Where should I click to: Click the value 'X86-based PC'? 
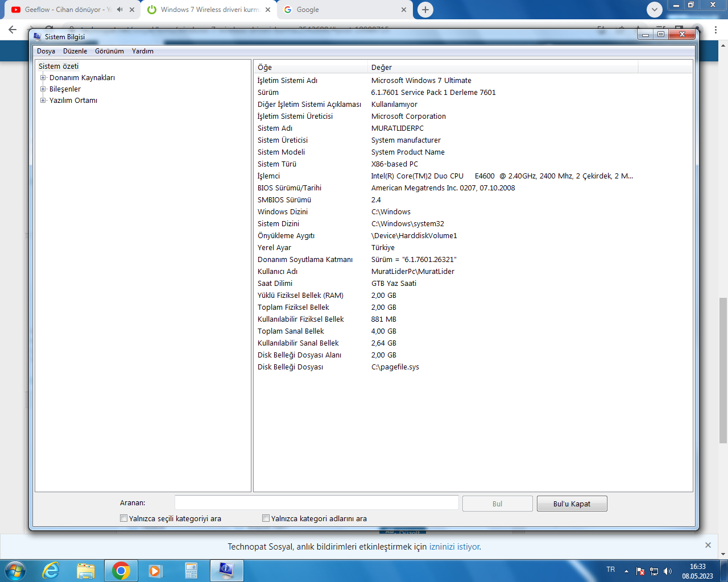tap(395, 164)
